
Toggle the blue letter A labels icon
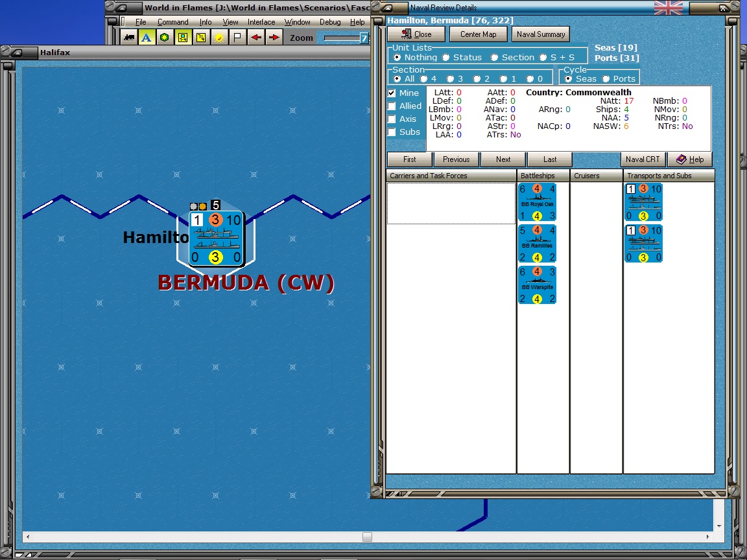tap(147, 37)
